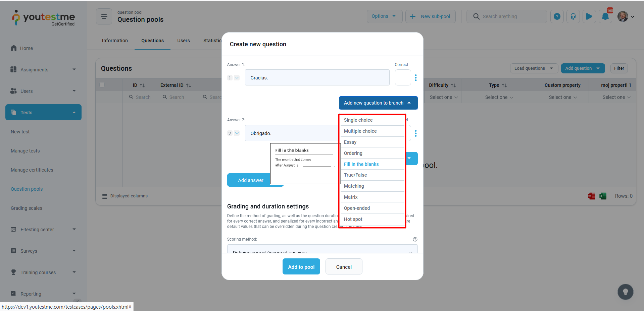Open Manage tests in sidebar

pyautogui.click(x=25, y=151)
